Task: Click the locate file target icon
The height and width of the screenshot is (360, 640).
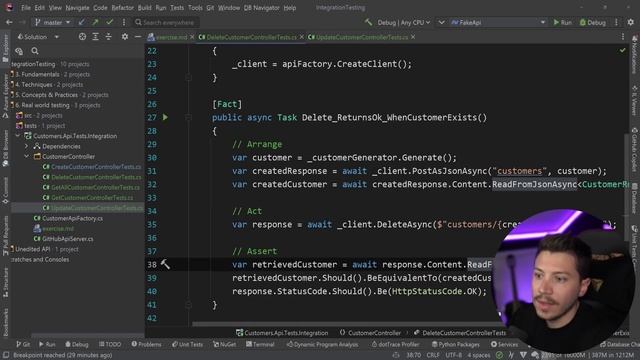Action: pos(82,37)
